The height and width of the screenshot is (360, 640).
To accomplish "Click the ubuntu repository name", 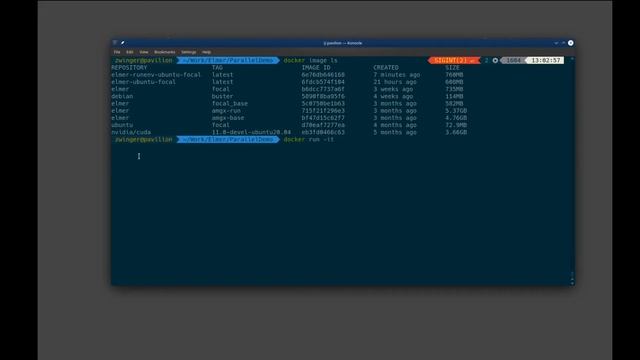I will (122, 125).
